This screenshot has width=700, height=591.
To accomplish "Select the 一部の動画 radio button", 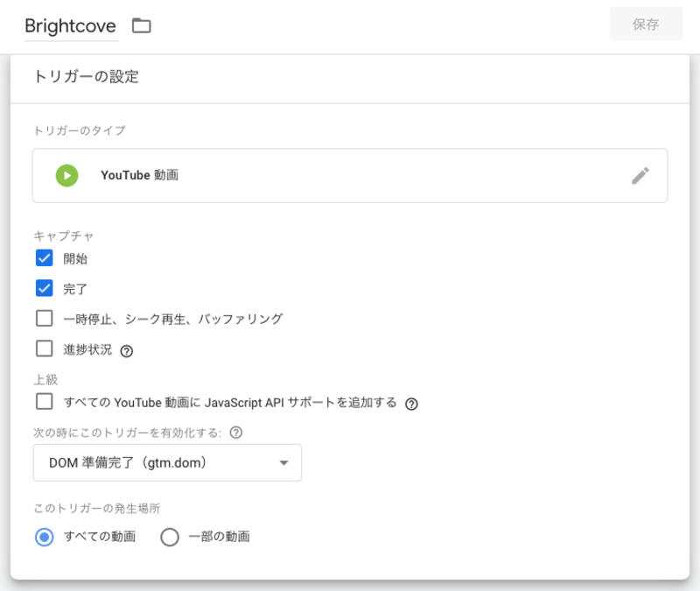I will pos(170,537).
